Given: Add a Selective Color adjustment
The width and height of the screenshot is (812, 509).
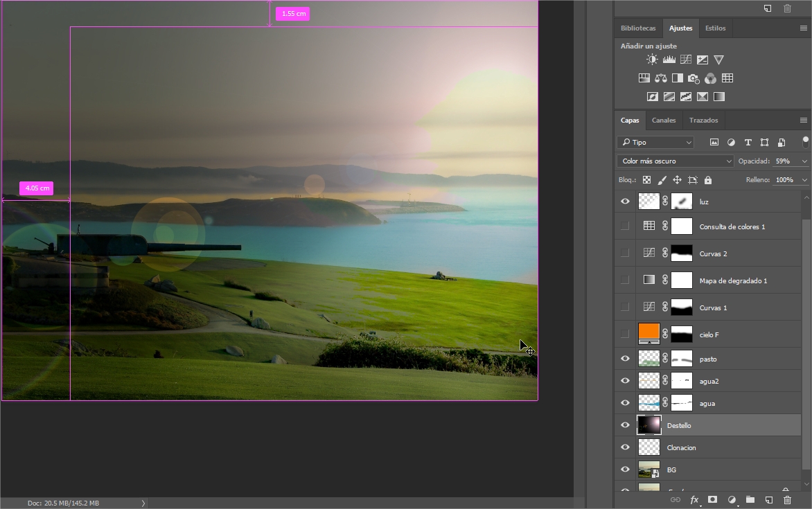Looking at the screenshot, I should [703, 97].
